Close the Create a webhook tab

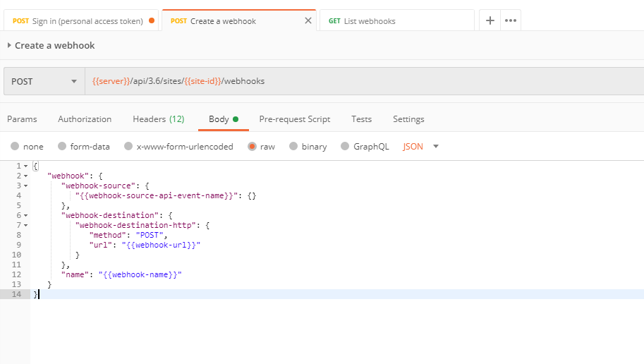coord(308,21)
